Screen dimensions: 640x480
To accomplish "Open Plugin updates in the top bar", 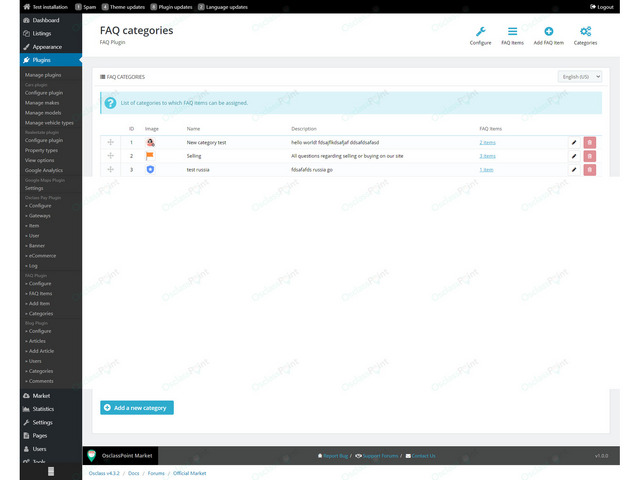I will pos(171,7).
